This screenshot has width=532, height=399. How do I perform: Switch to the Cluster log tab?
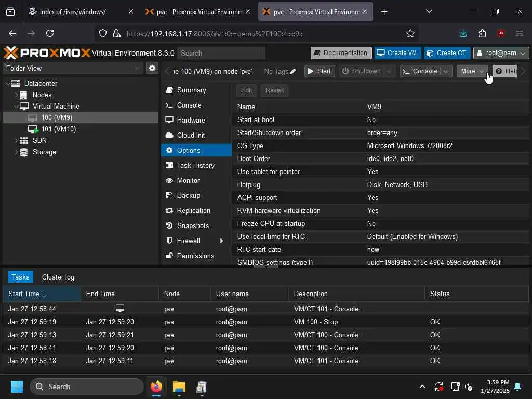pos(58,277)
